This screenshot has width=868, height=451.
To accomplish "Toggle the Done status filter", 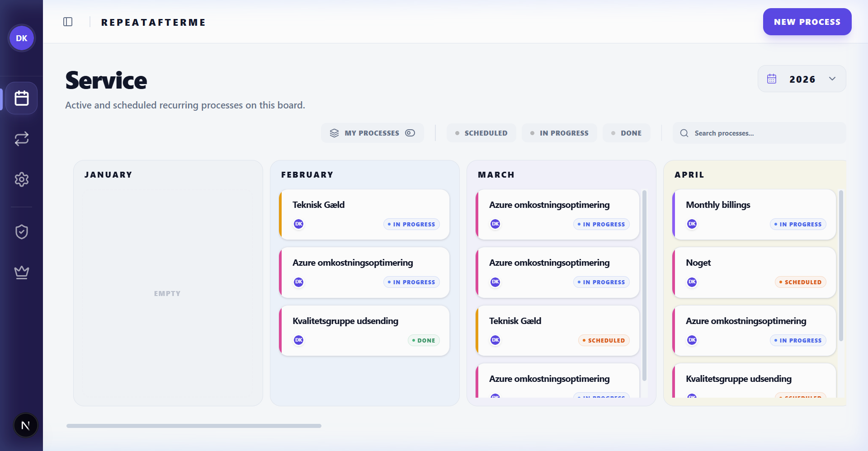I will 626,133.
